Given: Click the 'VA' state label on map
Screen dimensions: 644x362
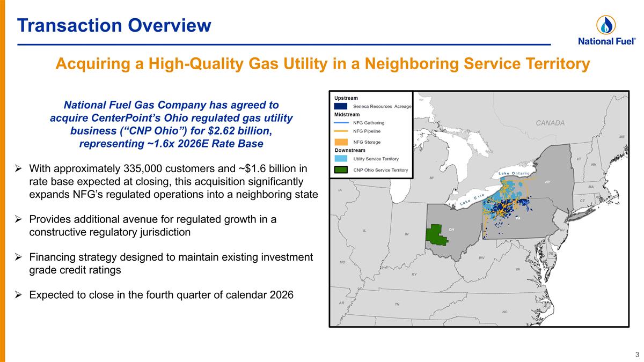Looking at the screenshot, I should (517, 269).
